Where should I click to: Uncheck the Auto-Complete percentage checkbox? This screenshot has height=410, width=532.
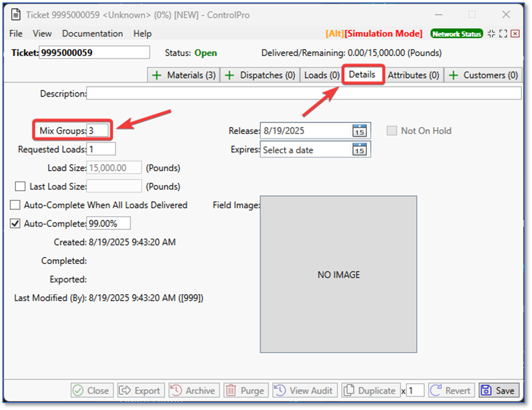15,223
